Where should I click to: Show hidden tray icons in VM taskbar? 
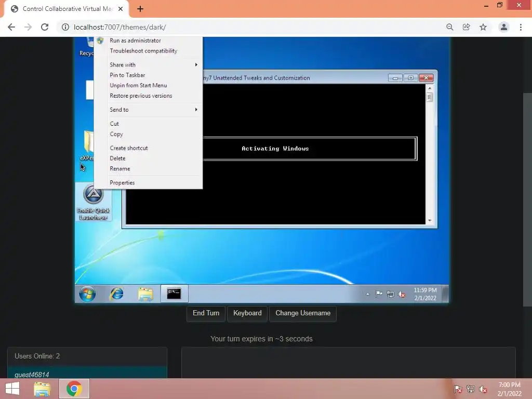pyautogui.click(x=368, y=294)
